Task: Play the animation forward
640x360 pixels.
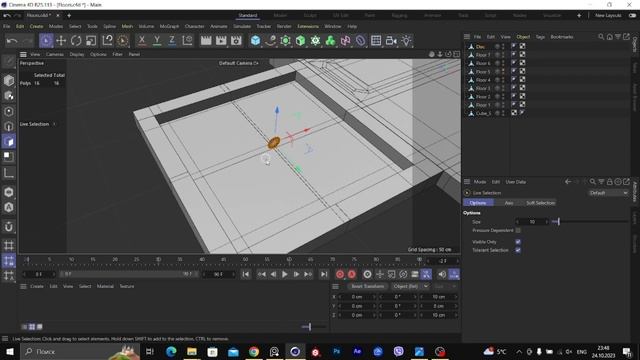Action: coord(284,274)
